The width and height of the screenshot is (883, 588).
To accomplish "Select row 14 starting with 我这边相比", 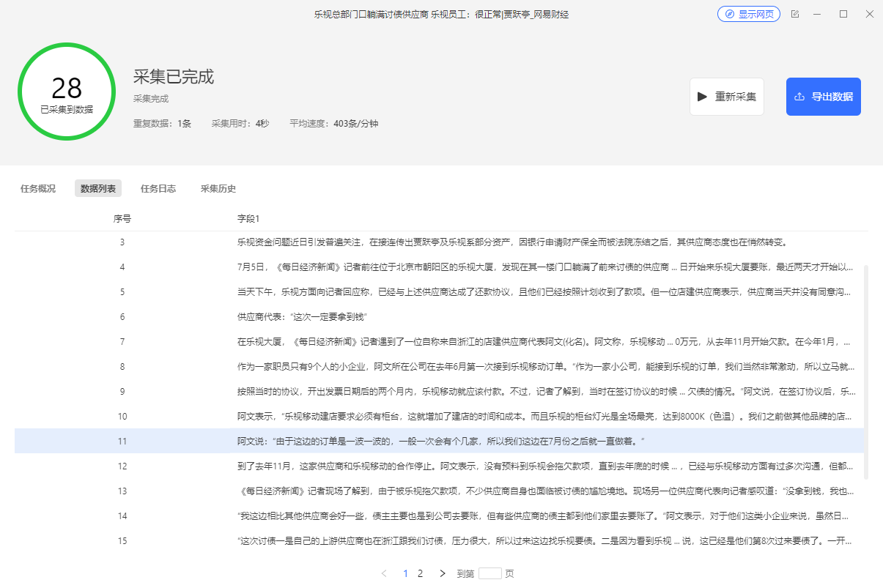I will [438, 516].
